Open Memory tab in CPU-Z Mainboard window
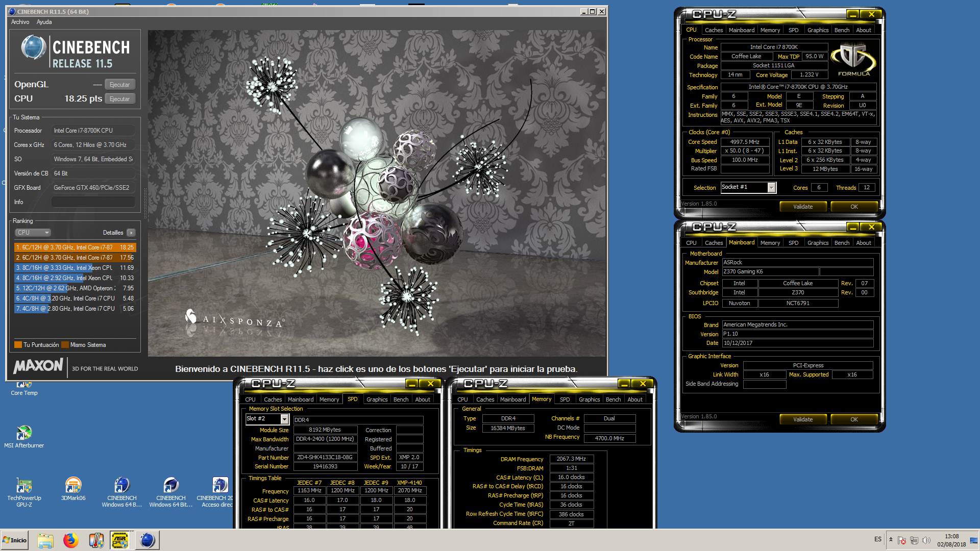This screenshot has width=980, height=551. tap(770, 243)
